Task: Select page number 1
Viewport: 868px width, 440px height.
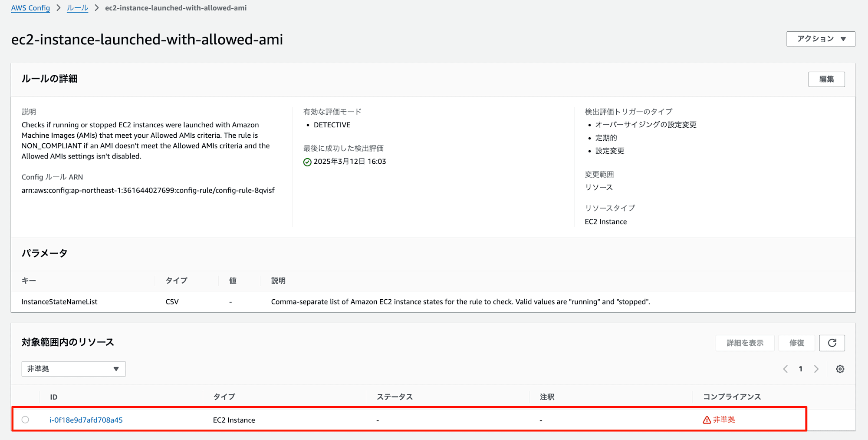Action: (x=801, y=369)
